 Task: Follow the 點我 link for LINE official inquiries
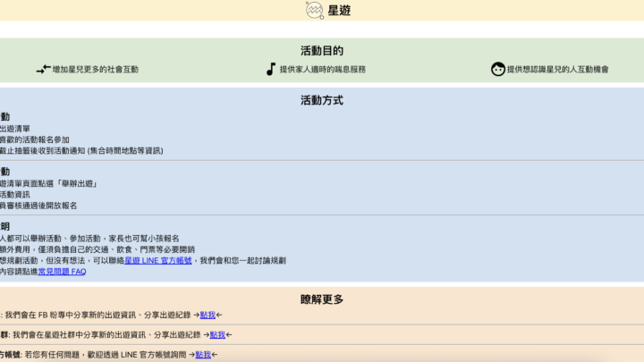pos(203,355)
